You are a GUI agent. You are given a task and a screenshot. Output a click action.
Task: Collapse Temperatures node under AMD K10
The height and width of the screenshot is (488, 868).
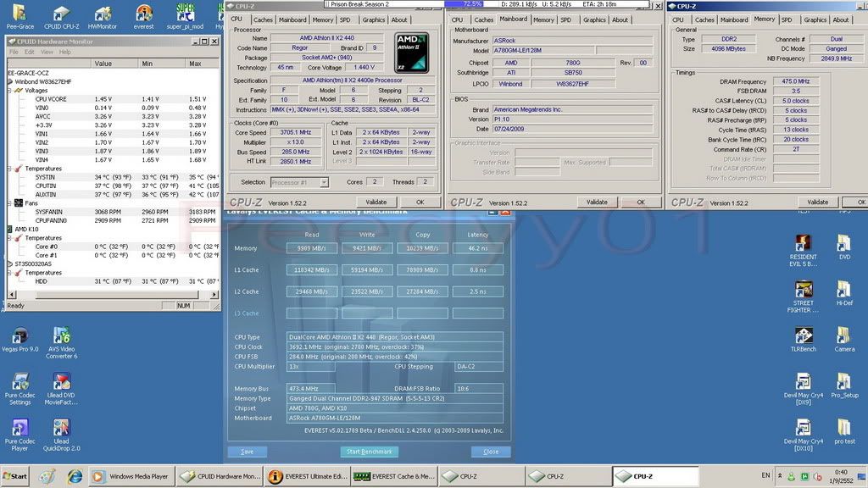point(9,238)
